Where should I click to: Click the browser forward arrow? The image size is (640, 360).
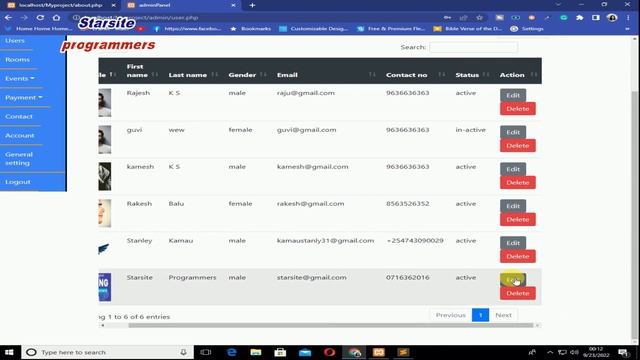pyautogui.click(x=24, y=18)
